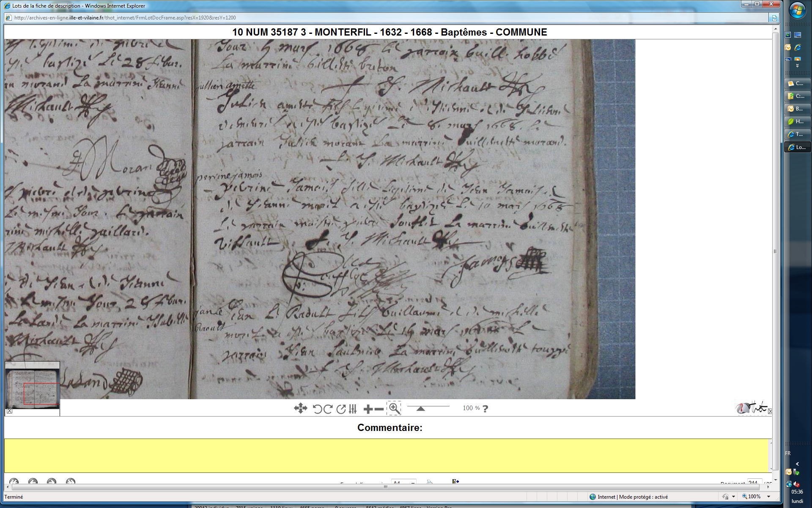Click the compatibility view button beside address

[x=774, y=18]
